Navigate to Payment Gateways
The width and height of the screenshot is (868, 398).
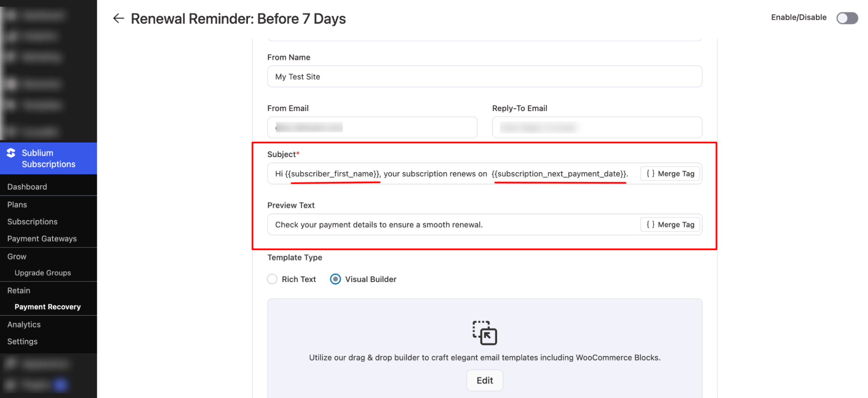[x=42, y=238]
